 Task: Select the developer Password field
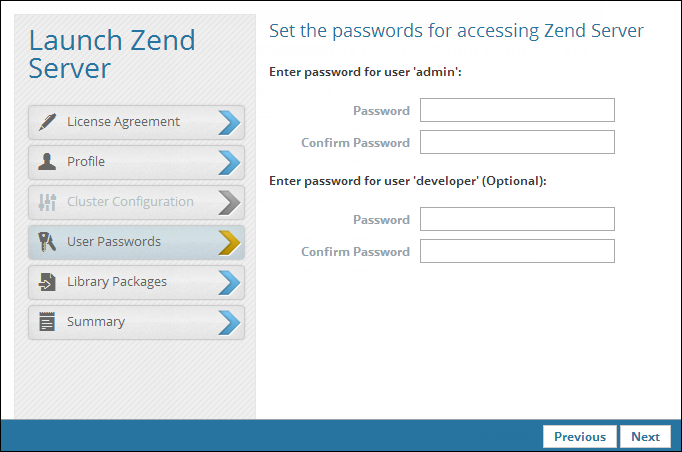click(517, 219)
